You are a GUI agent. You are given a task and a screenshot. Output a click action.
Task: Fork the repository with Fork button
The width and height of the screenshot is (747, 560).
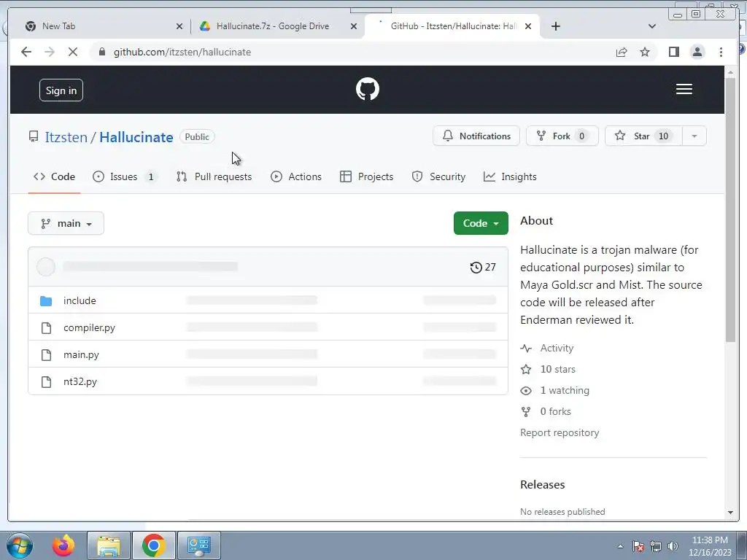(x=562, y=136)
